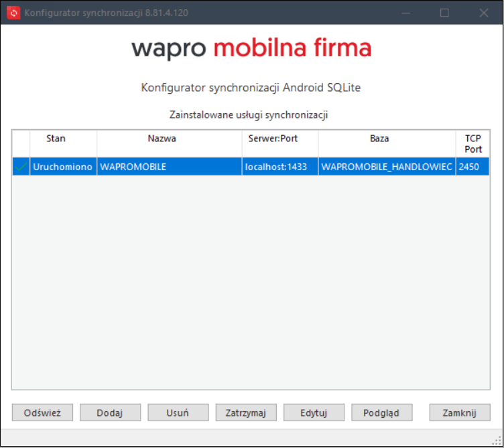
Task: Click the Stan column header
Action: click(63, 143)
